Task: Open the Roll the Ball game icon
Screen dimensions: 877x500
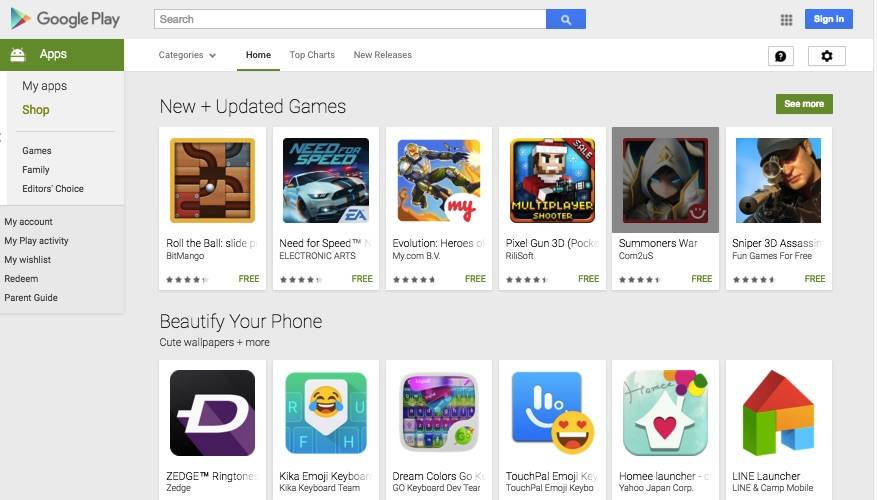Action: click(x=212, y=181)
